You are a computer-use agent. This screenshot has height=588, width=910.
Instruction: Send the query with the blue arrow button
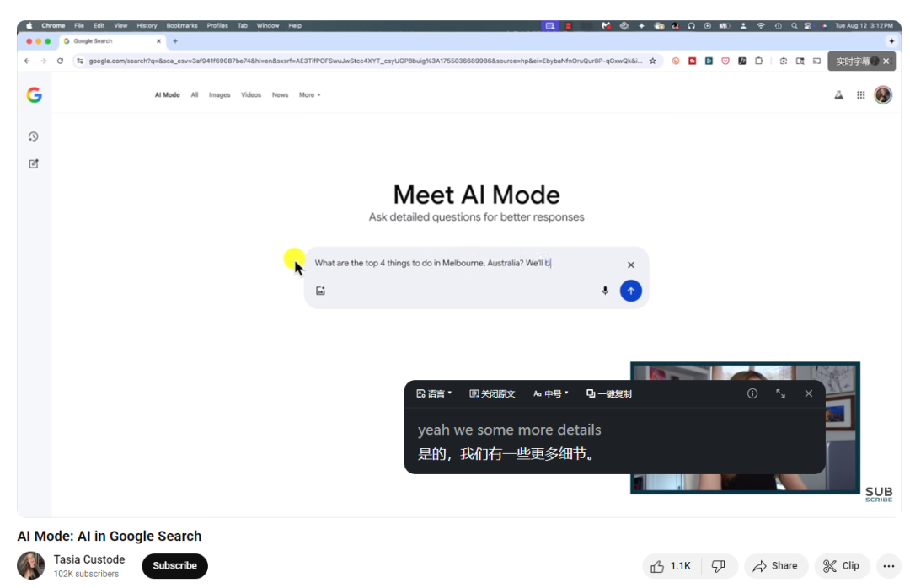click(631, 291)
